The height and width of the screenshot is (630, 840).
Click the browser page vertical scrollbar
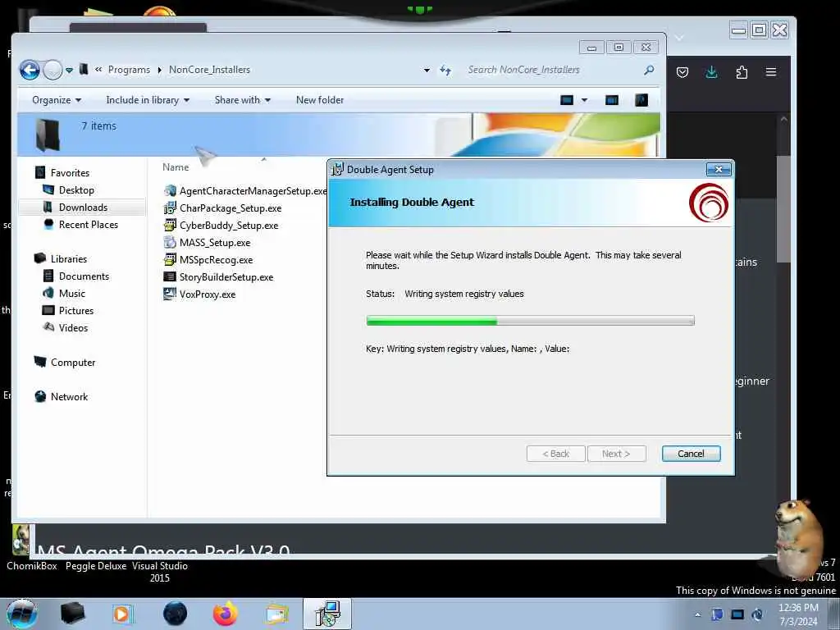tap(783, 210)
